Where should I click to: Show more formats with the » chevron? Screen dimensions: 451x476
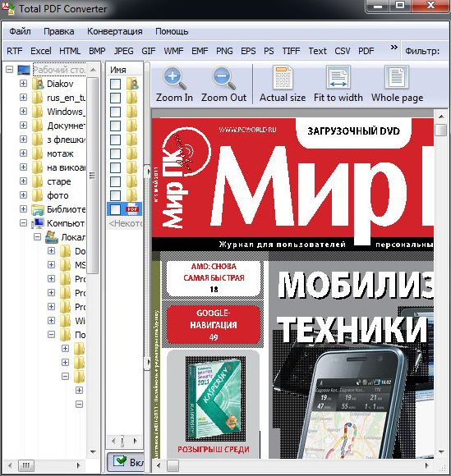pyautogui.click(x=394, y=48)
